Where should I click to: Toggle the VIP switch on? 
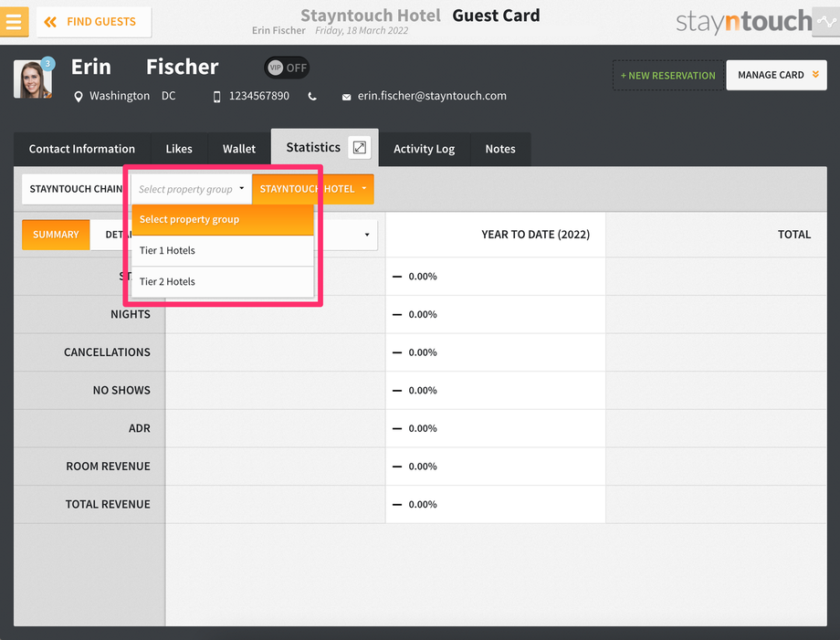pyautogui.click(x=287, y=68)
